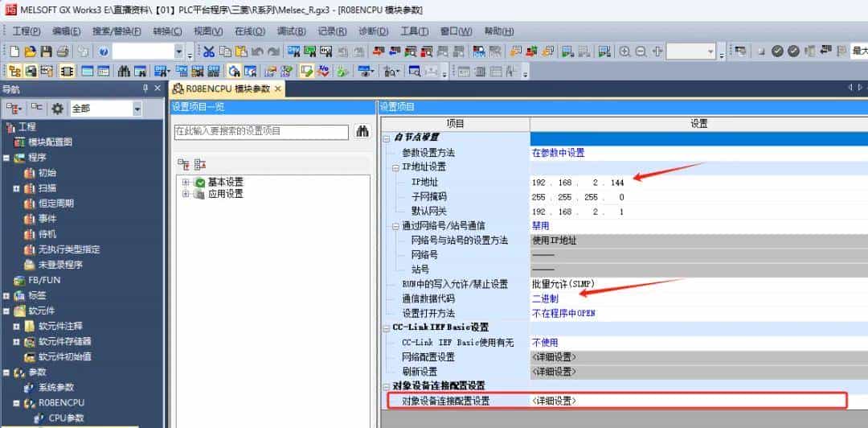Click the second round checkmark icon in right toolbar
Viewport: 868px width, 428px height.
point(793,51)
